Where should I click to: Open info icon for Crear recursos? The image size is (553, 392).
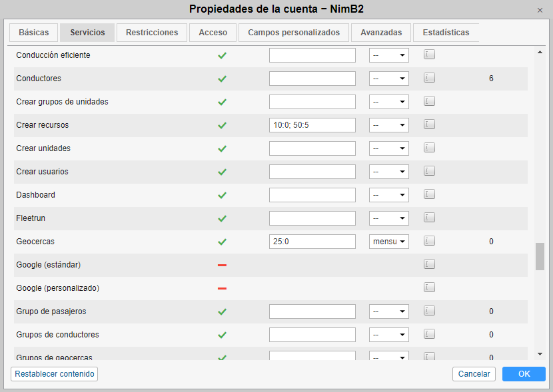tap(429, 124)
